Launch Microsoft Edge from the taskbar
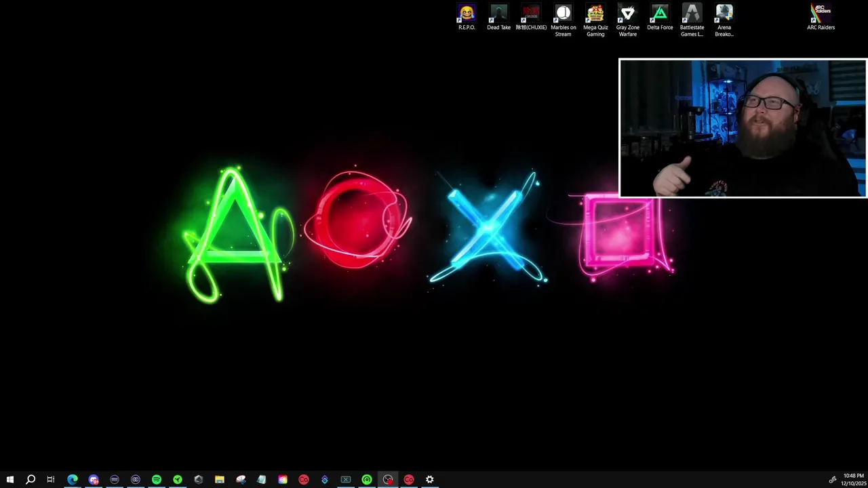This screenshot has height=488, width=868. coord(73,479)
